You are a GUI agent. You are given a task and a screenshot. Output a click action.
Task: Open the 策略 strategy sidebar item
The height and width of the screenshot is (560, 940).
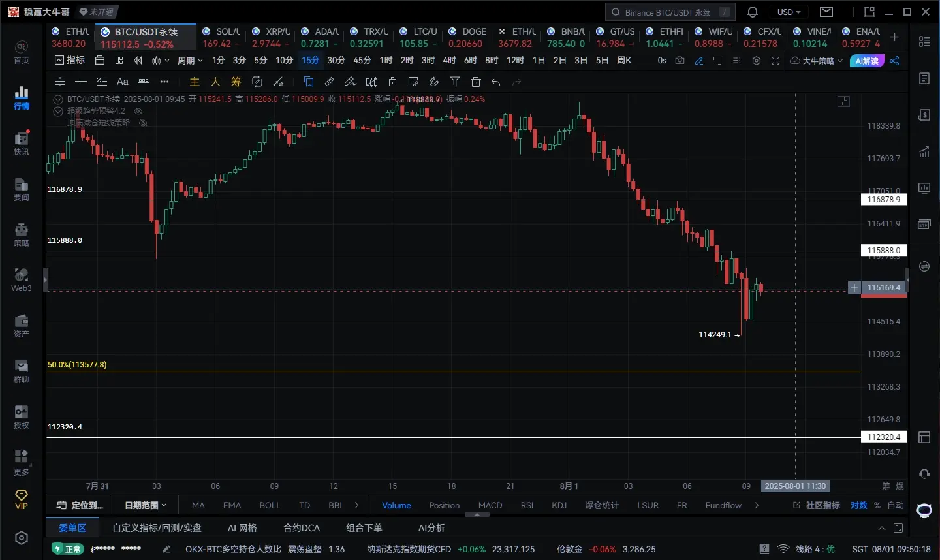[x=22, y=235]
